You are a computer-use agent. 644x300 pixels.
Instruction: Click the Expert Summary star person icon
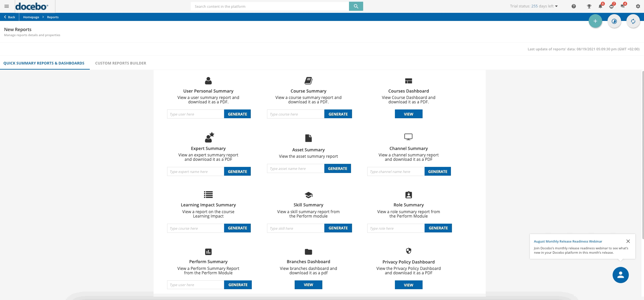pyautogui.click(x=209, y=137)
